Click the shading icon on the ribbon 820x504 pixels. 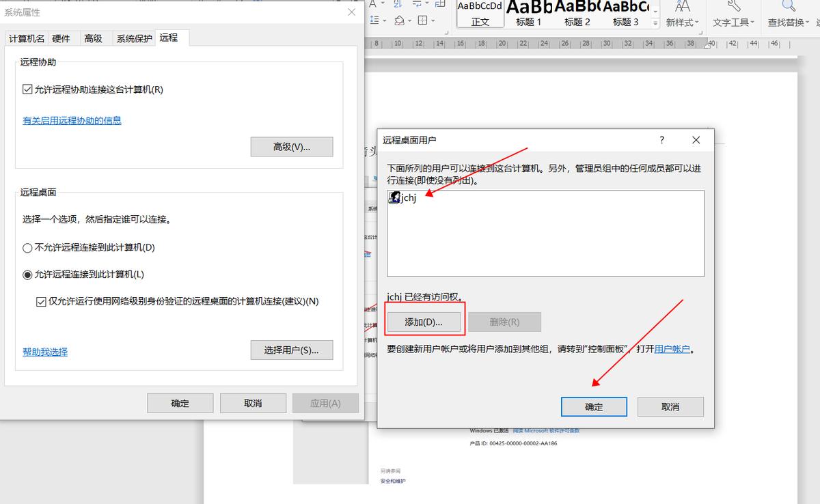tap(400, 20)
